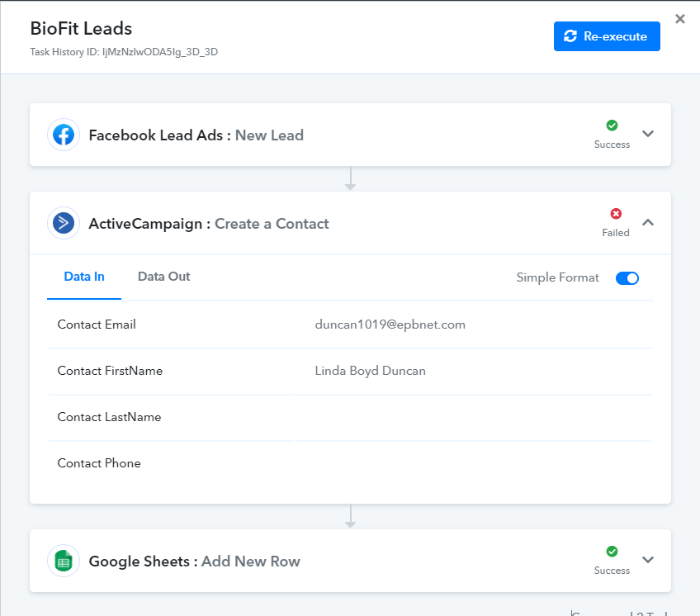Click the Simple Format label
Viewport: 700px width, 616px height.
557,277
